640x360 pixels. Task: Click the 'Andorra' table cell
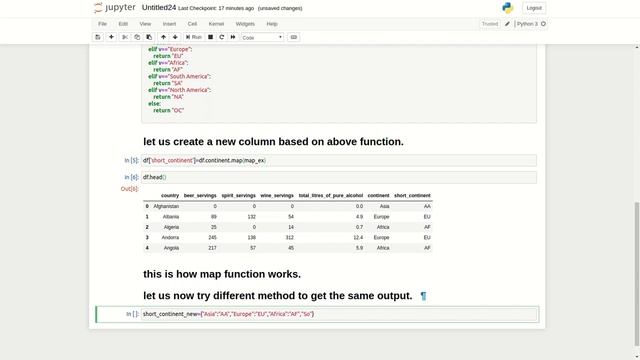(170, 238)
